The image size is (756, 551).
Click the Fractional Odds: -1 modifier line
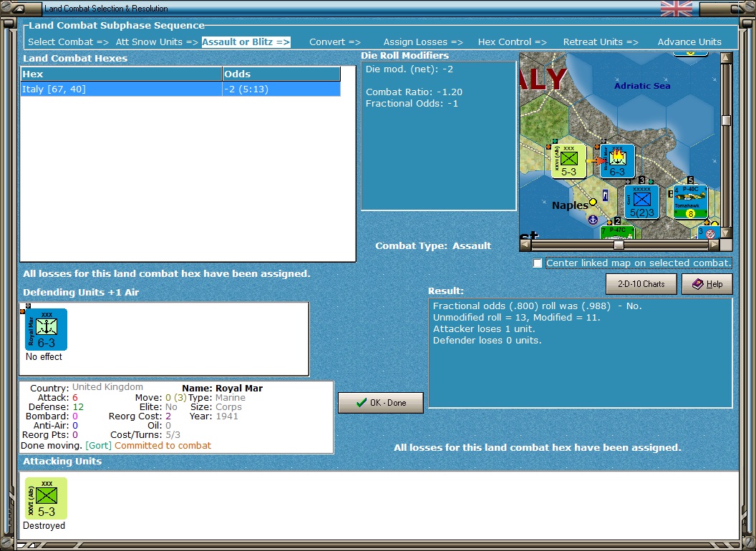(412, 103)
